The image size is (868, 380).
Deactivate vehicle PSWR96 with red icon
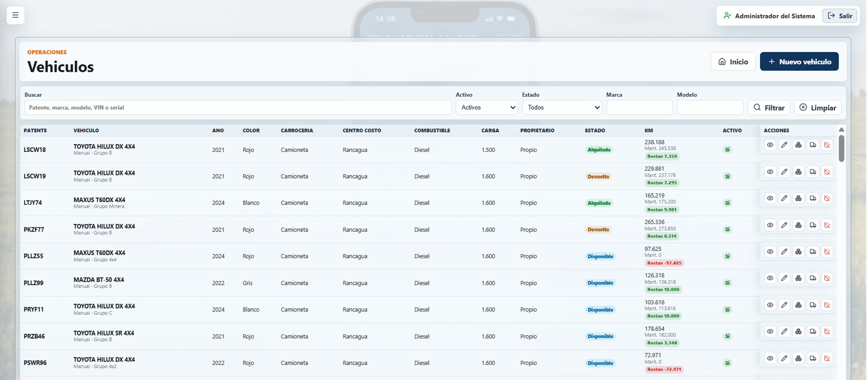[827, 358]
